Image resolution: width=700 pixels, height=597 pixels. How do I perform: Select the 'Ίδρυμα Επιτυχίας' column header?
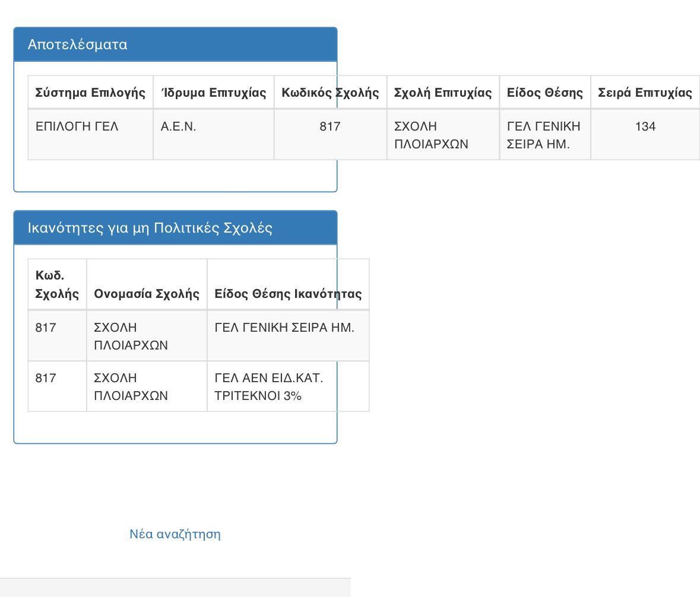coord(213,93)
